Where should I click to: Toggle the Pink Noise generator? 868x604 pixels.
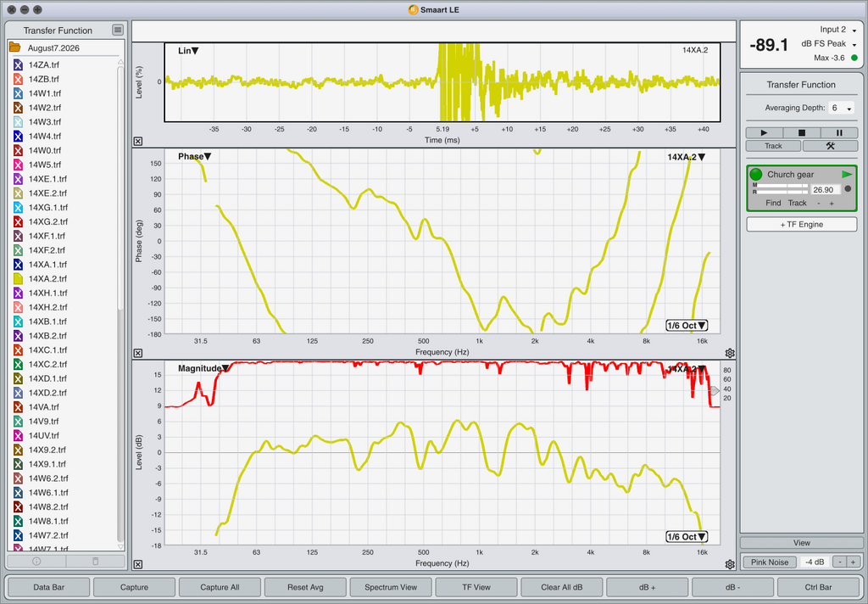click(x=770, y=562)
